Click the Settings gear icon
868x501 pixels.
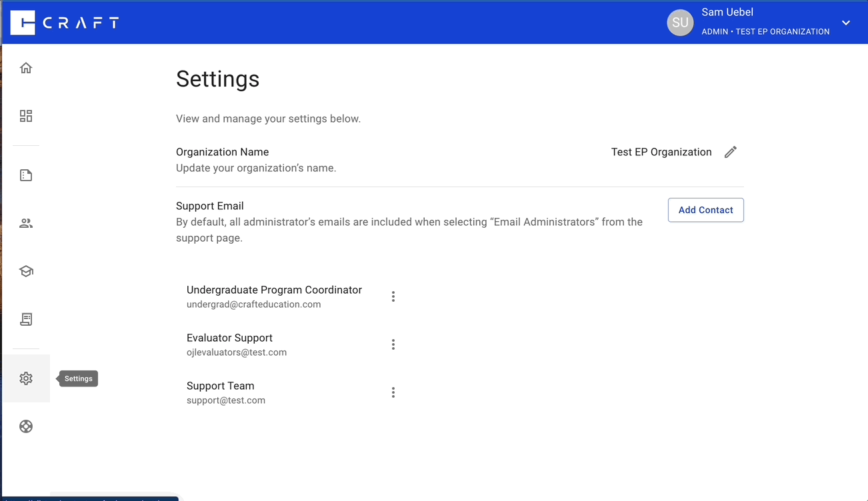tap(25, 378)
